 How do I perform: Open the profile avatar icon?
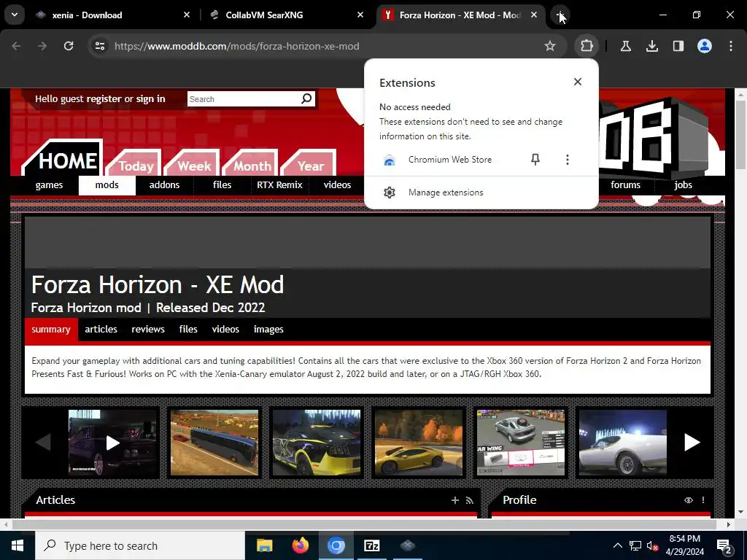coord(704,46)
